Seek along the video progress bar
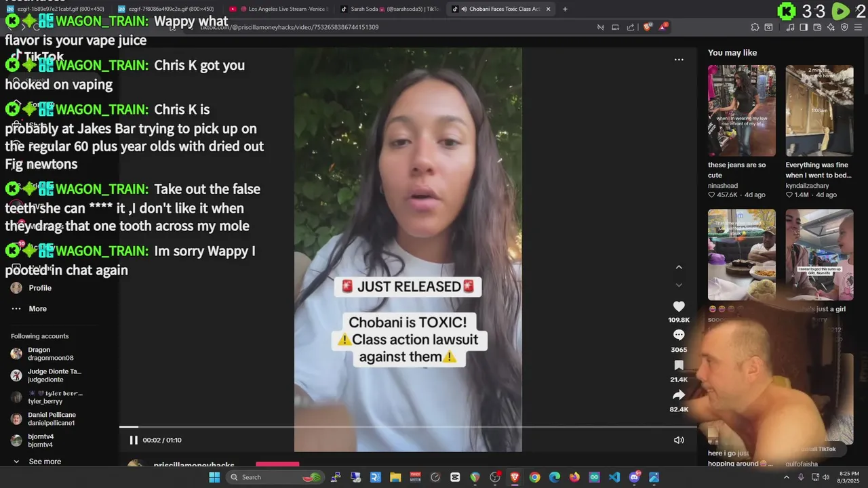 (408, 427)
